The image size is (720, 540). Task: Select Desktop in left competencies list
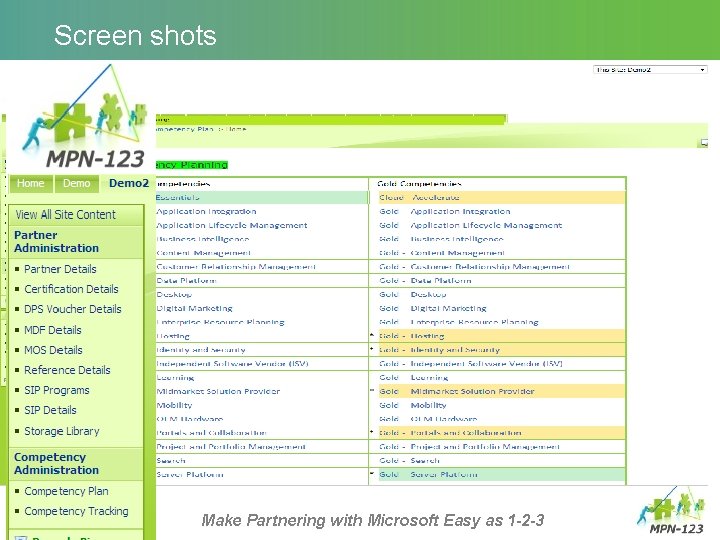[x=174, y=294]
